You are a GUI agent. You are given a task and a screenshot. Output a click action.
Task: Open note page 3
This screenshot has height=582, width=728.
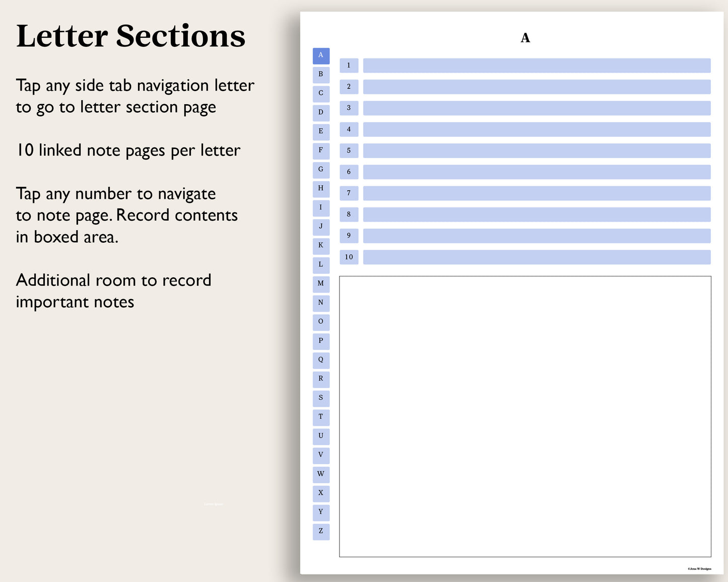[x=349, y=108]
